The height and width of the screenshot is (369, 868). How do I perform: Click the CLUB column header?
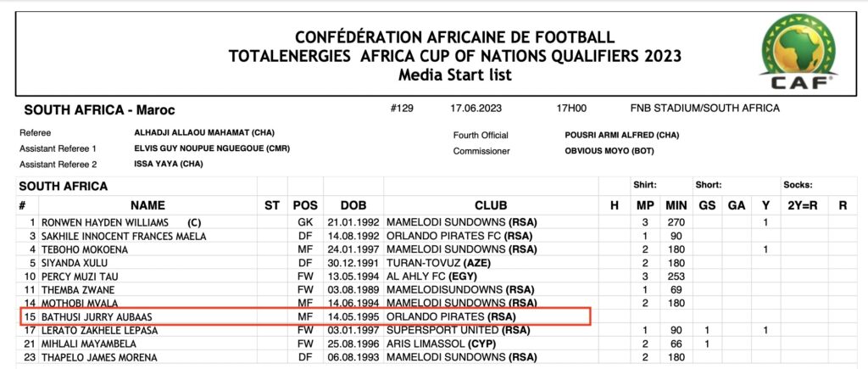point(491,205)
